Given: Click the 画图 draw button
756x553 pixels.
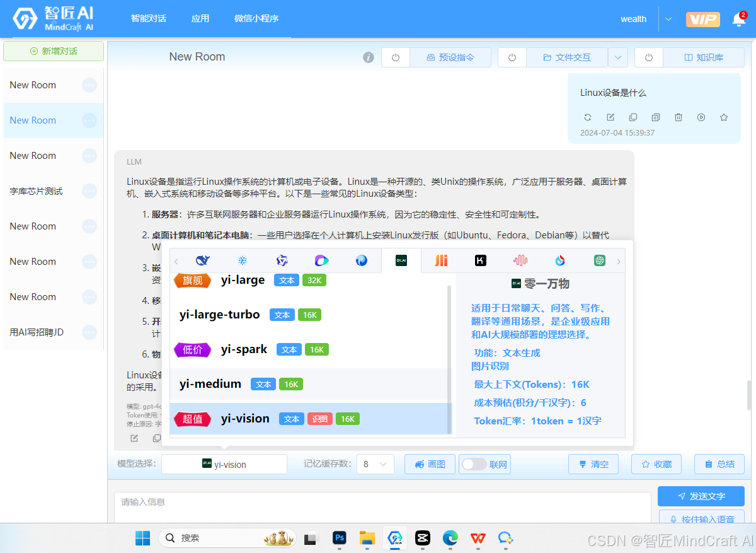Looking at the screenshot, I should click(430, 464).
